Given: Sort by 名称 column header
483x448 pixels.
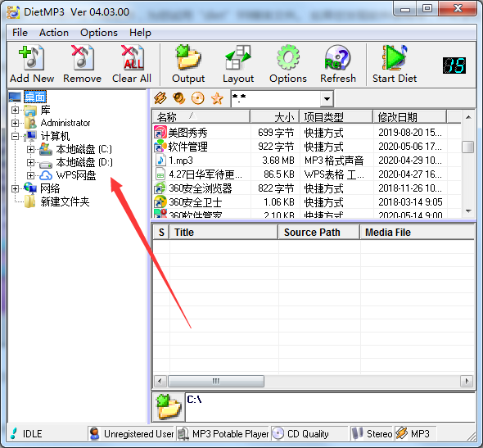Looking at the screenshot, I should coord(201,117).
